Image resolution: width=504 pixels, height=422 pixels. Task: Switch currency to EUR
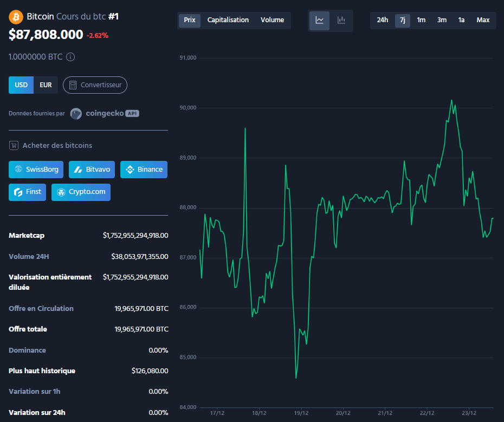[46, 85]
